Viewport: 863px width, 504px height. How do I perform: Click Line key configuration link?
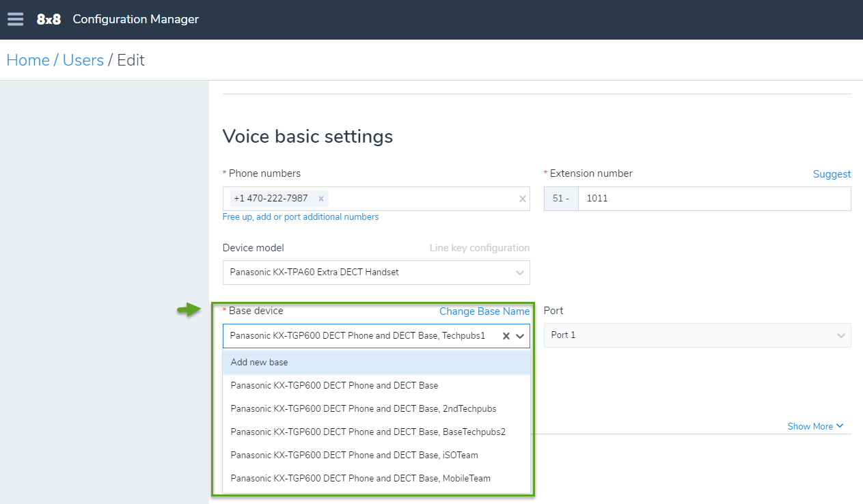click(480, 248)
